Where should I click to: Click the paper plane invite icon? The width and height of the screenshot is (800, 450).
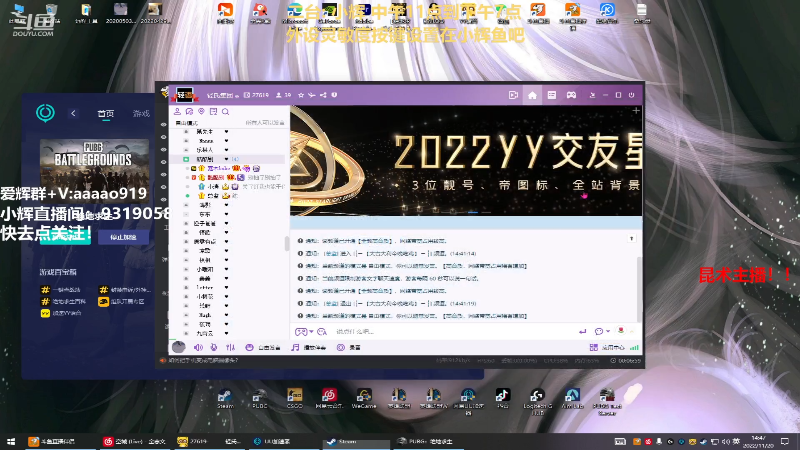[312, 95]
